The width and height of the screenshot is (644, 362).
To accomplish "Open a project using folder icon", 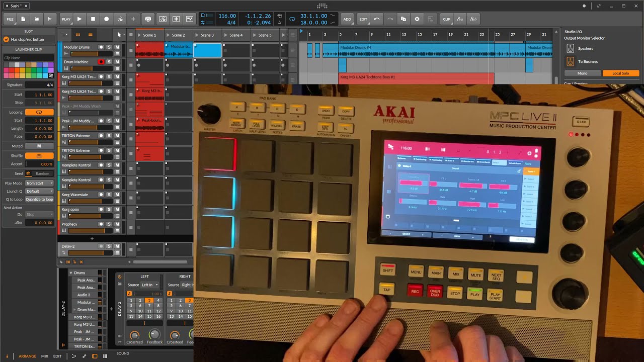I will (36, 19).
